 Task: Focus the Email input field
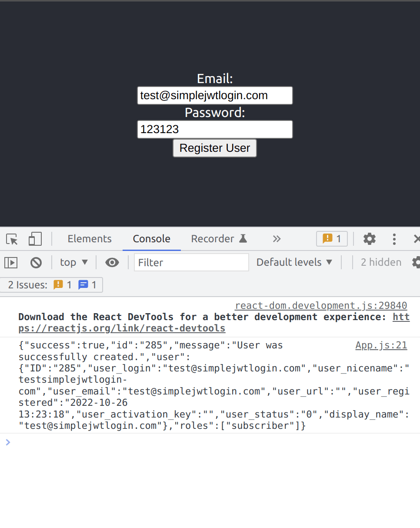click(x=215, y=95)
